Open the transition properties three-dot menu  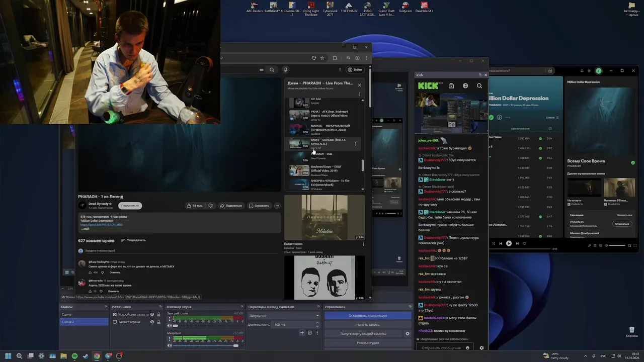(317, 332)
